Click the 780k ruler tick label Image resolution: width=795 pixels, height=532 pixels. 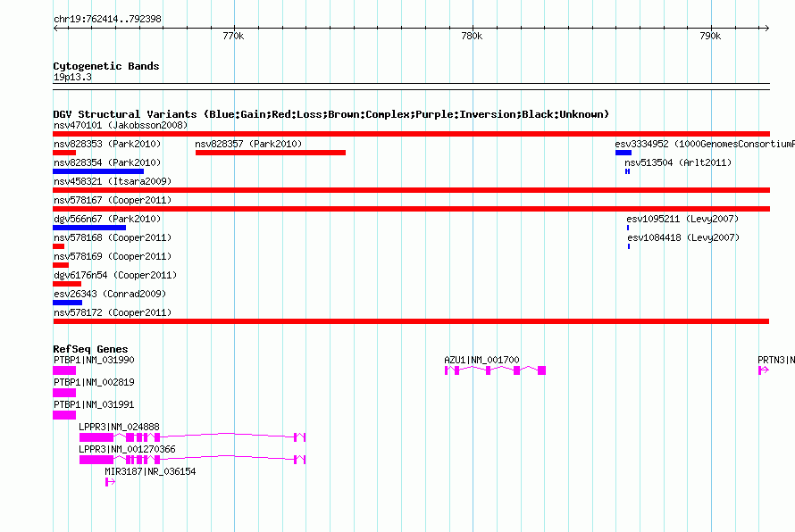472,36
